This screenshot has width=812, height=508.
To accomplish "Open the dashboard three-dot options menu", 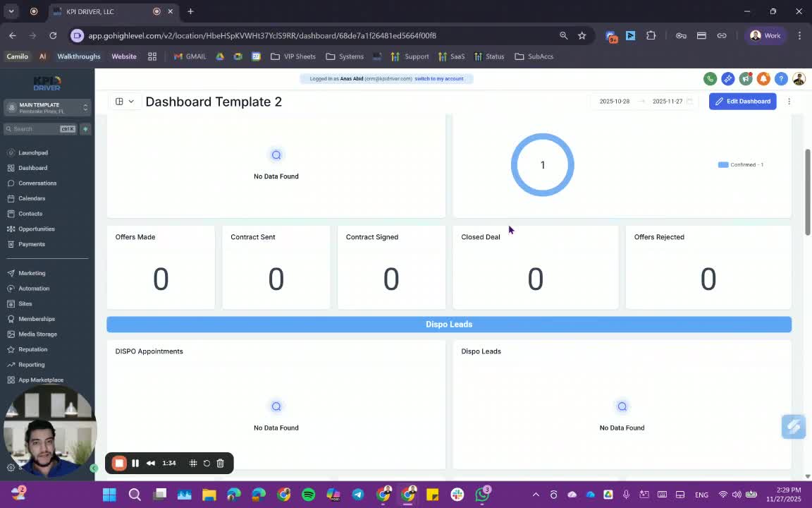I will point(789,102).
